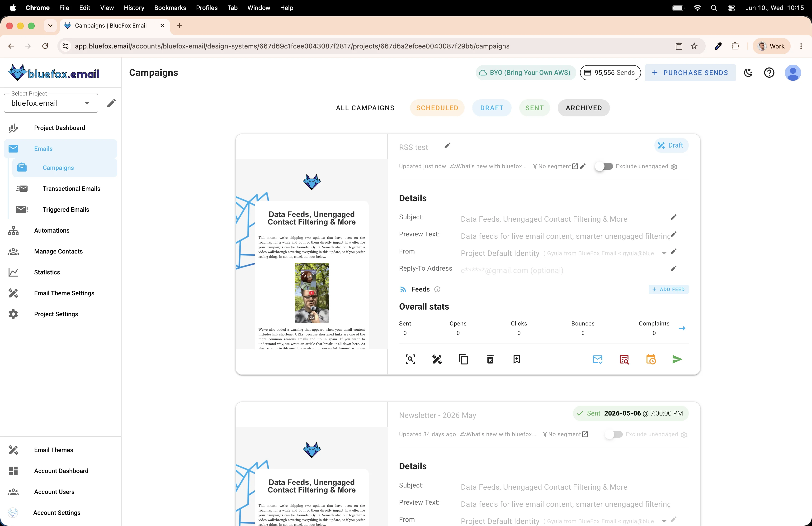Open Exclude unengaged settings gear in RSS test
Screen dimensions: 812x526
point(674,167)
